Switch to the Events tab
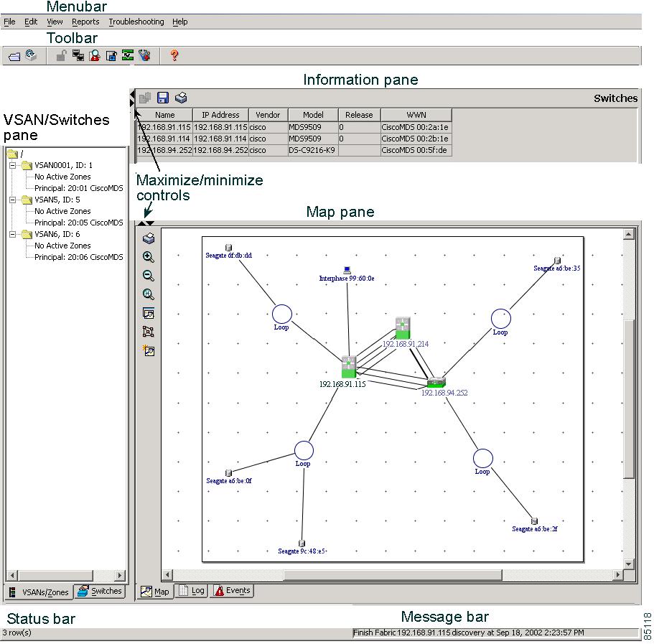Screen dimensions: 654x644 [x=233, y=591]
